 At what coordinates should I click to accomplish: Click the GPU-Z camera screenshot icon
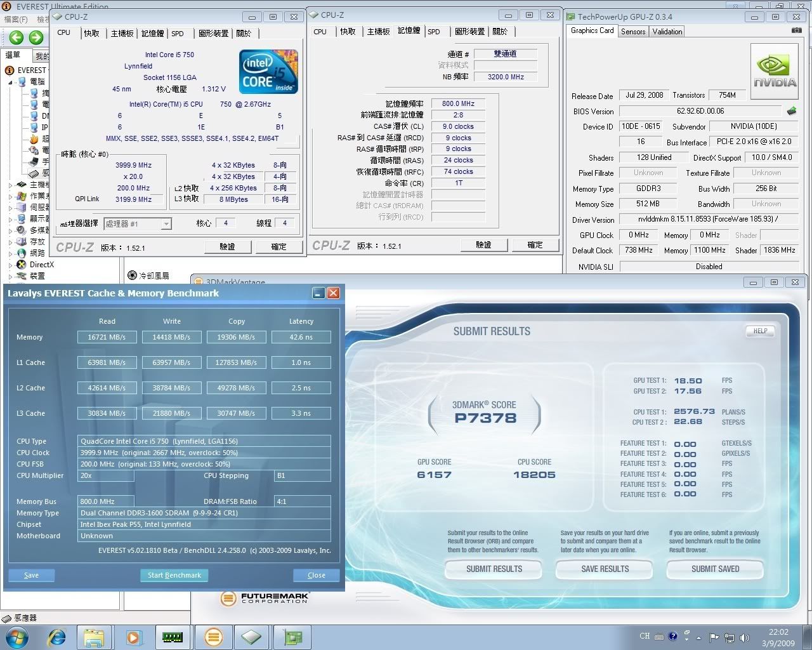click(x=796, y=30)
